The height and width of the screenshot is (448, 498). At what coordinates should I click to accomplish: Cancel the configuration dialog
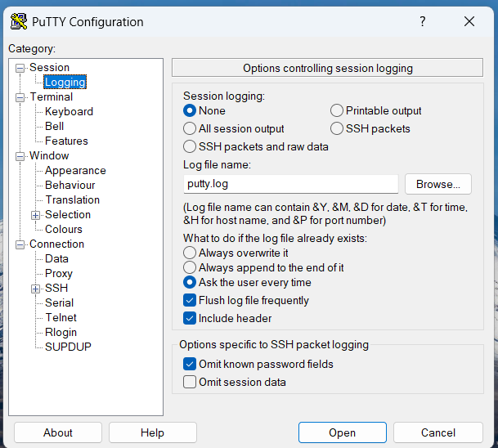point(438,432)
